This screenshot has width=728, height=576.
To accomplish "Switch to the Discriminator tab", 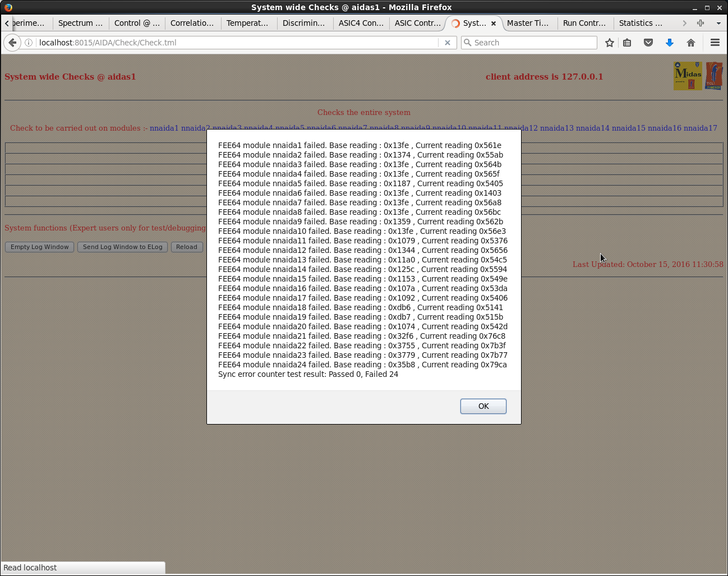I will click(x=304, y=23).
